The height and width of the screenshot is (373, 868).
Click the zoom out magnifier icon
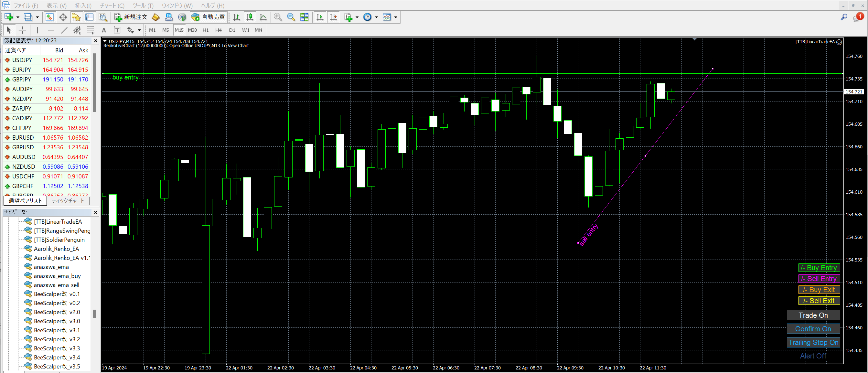click(291, 17)
